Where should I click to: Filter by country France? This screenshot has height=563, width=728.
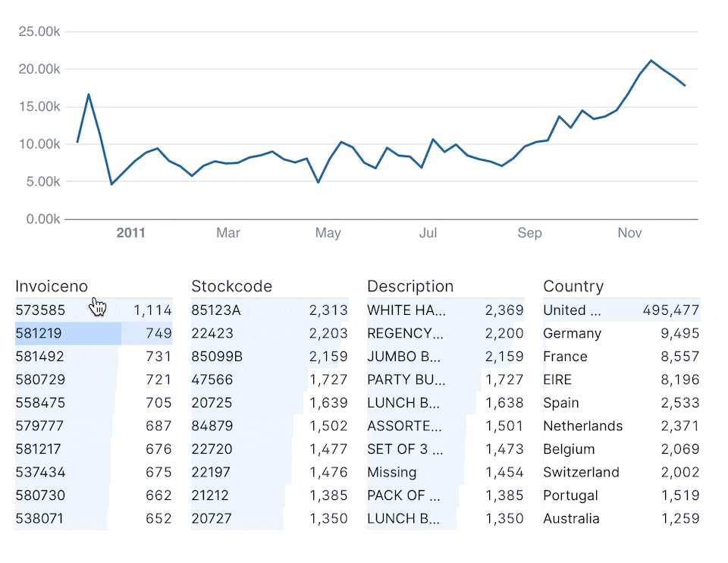pos(621,357)
